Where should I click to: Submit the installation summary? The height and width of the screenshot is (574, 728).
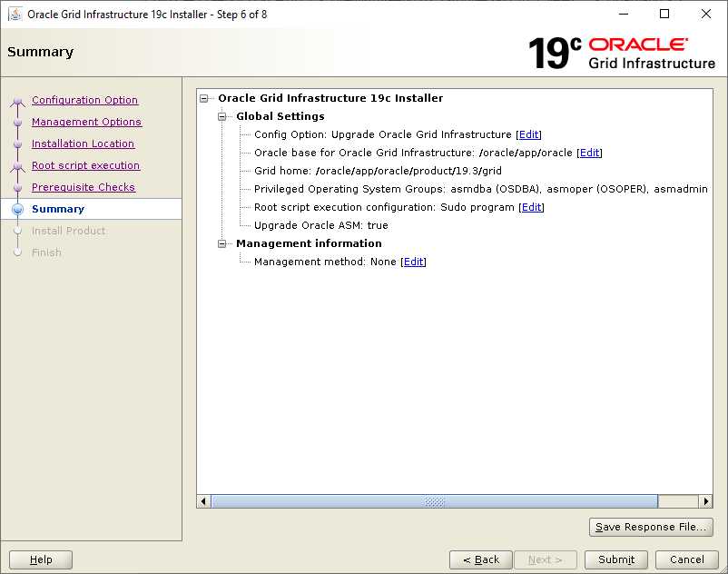coord(616,559)
